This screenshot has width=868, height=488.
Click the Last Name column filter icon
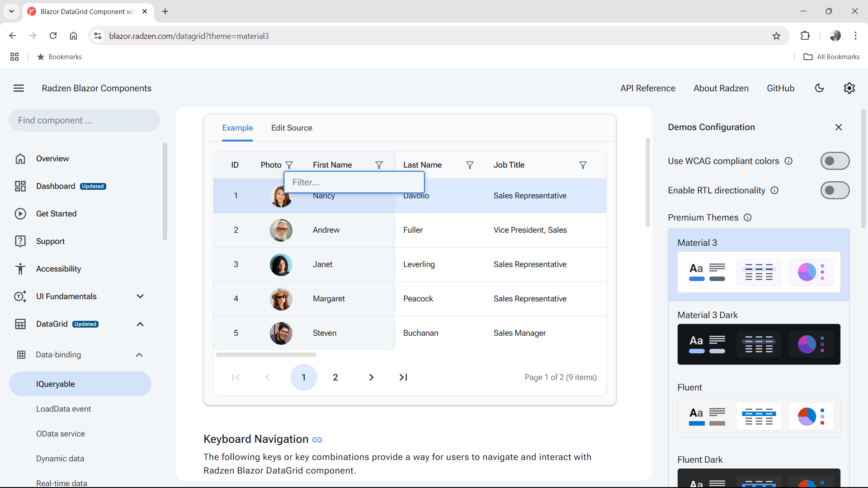[470, 165]
